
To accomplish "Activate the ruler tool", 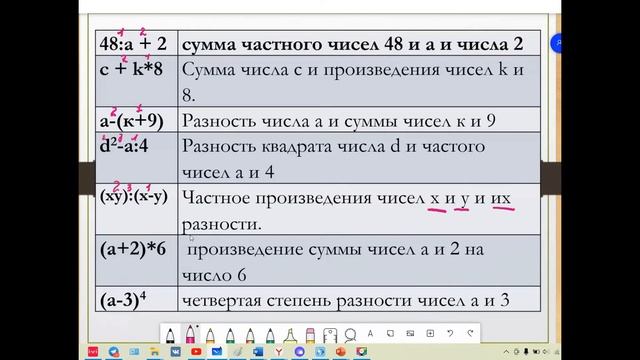I will (330, 335).
